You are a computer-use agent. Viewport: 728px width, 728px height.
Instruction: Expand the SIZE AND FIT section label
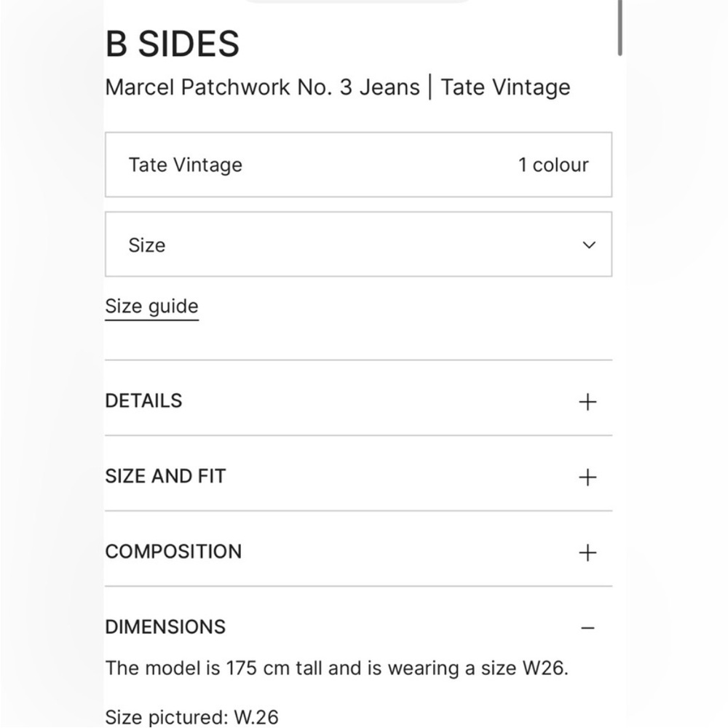point(165,477)
